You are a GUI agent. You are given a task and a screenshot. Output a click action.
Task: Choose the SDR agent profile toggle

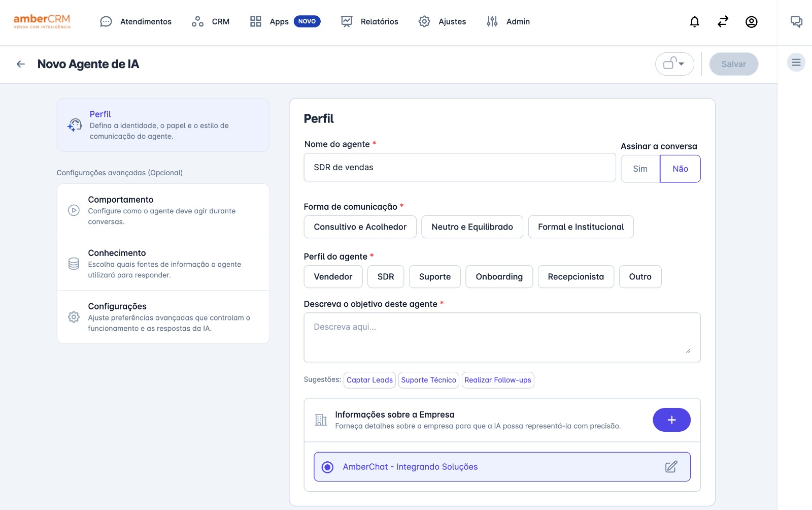[x=386, y=276]
